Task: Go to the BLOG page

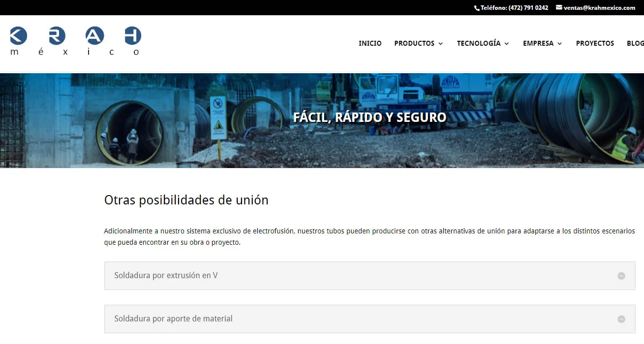Action: (635, 43)
